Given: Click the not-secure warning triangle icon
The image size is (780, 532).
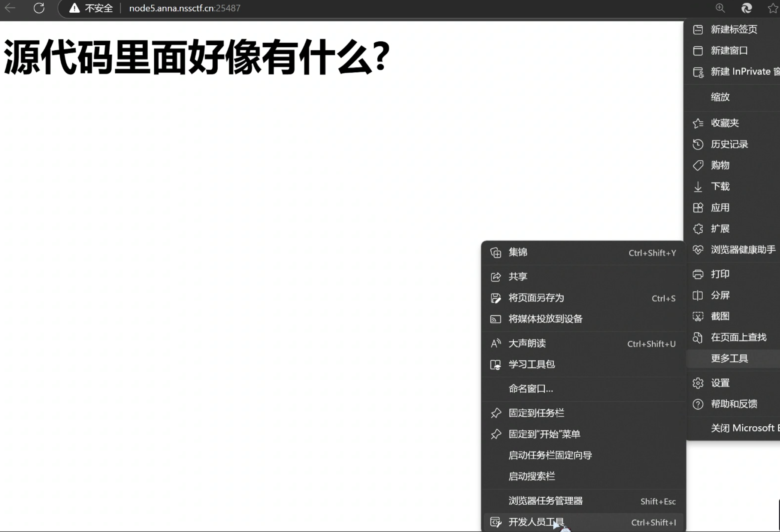Looking at the screenshot, I should click(x=75, y=8).
